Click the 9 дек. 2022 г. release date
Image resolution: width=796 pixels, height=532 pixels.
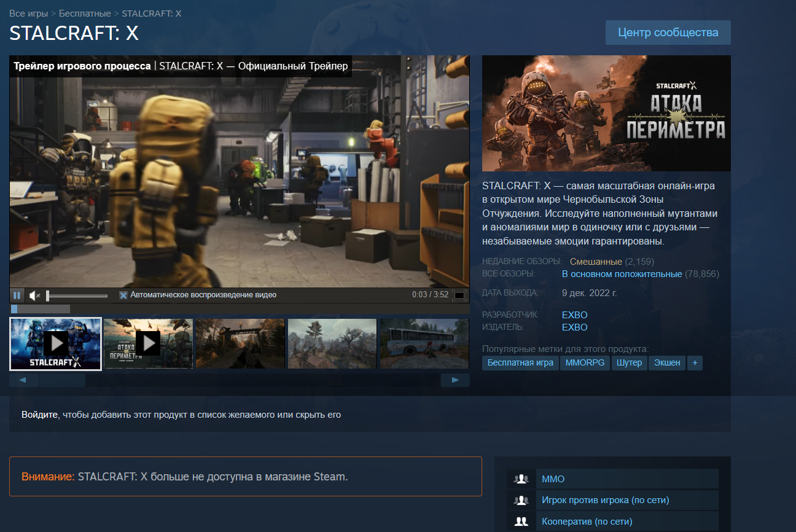pyautogui.click(x=590, y=293)
